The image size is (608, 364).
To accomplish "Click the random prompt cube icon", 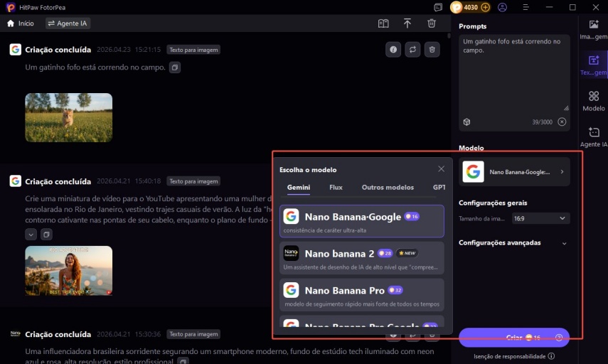I will (x=466, y=122).
